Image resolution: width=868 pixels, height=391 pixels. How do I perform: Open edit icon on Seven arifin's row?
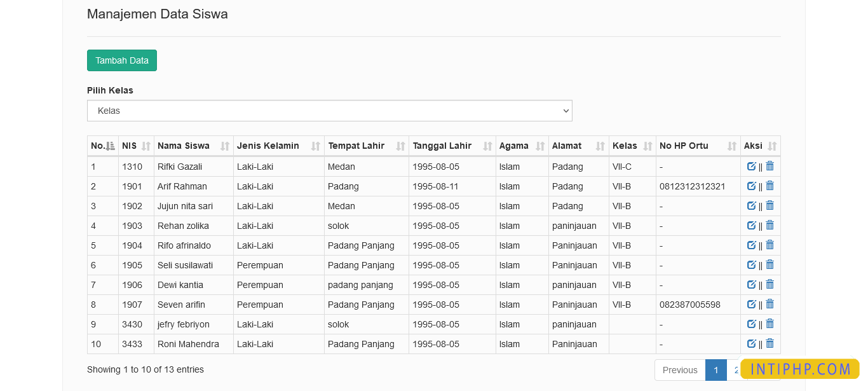click(752, 304)
